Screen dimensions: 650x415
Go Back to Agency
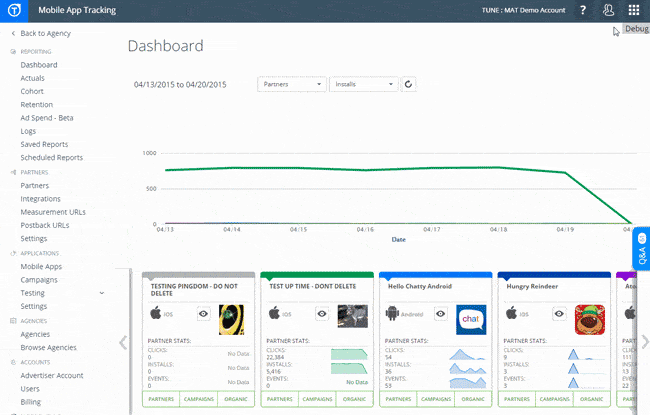coord(44,34)
